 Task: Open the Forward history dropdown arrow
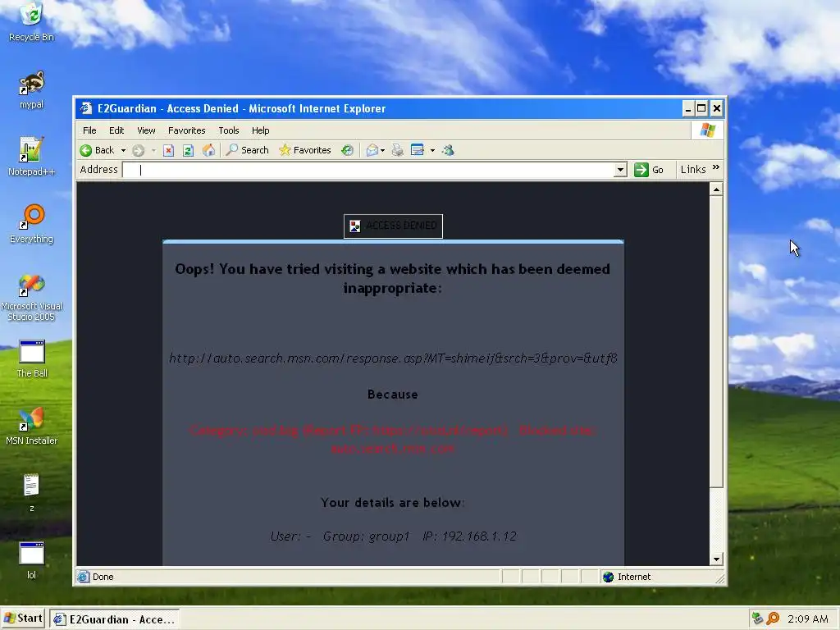coord(153,151)
